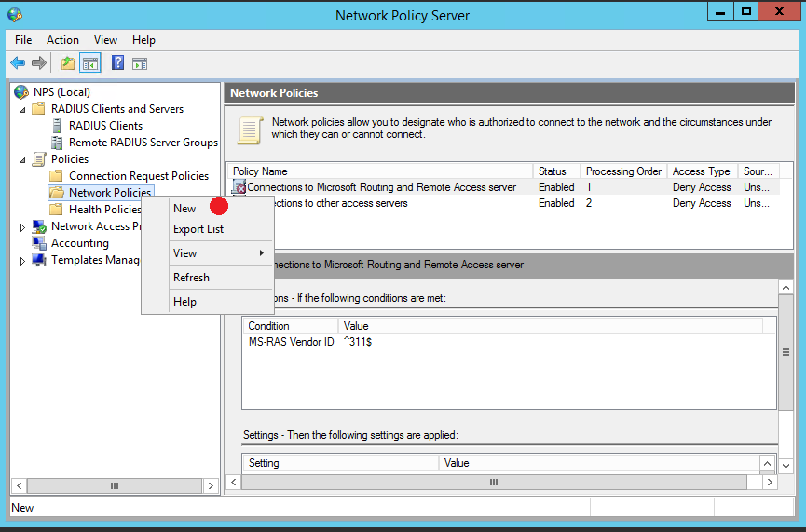Select Connections to Microsoft Routing policy row

(504, 187)
